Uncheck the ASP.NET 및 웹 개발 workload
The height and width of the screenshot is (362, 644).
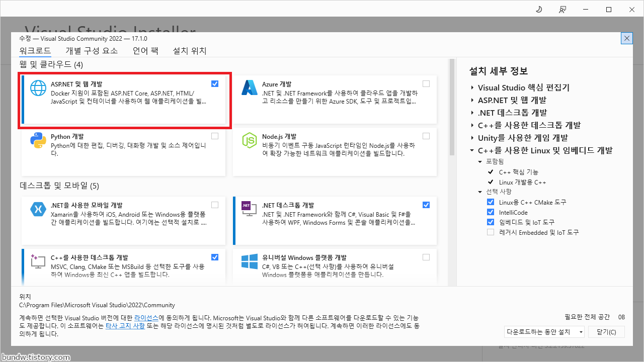pos(215,84)
